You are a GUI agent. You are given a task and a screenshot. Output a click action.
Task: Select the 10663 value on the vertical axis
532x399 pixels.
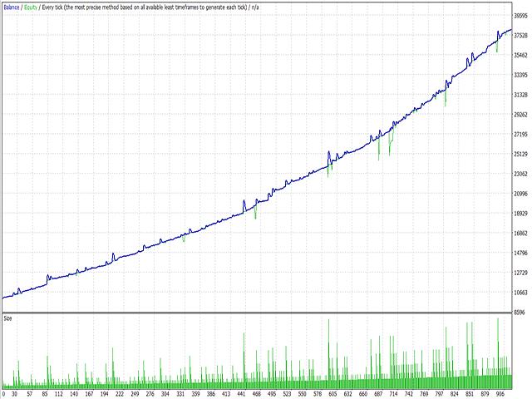coord(521,293)
